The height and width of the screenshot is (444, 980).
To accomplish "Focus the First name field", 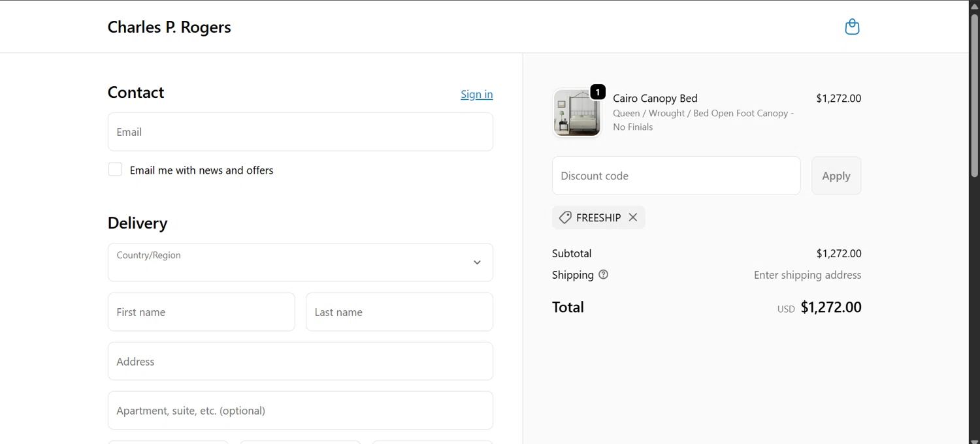I will [x=201, y=312].
